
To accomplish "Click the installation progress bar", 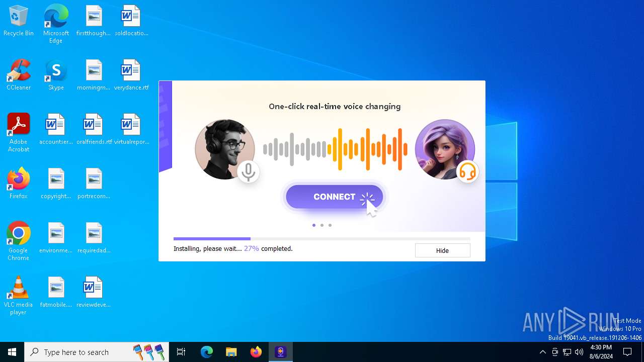I will [322, 239].
